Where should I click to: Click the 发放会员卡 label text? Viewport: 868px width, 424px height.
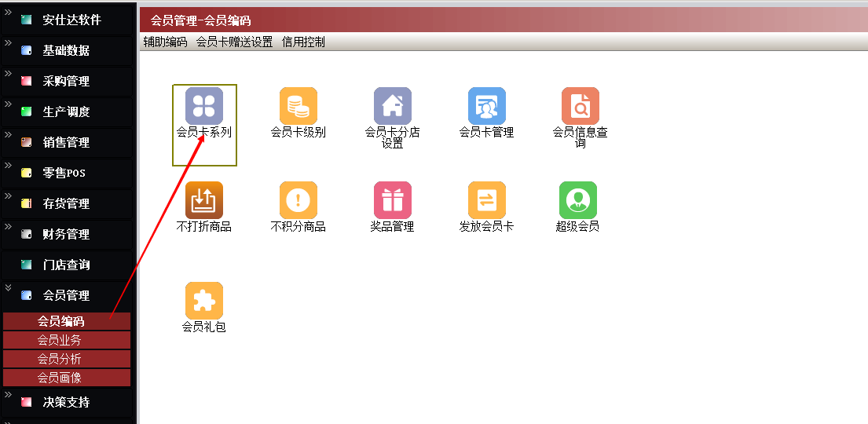tap(486, 226)
